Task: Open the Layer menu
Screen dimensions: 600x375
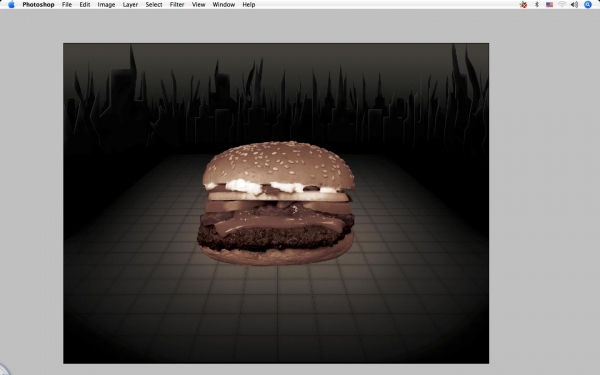Action: pyautogui.click(x=130, y=5)
